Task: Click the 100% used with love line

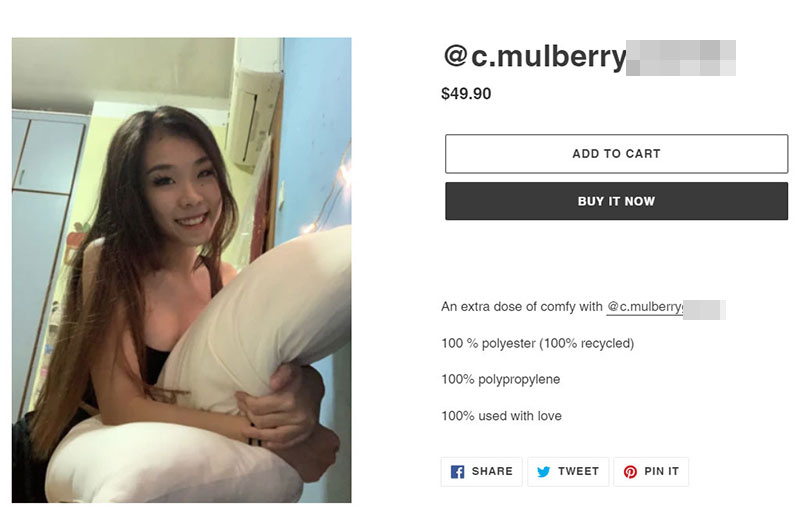Action: pyautogui.click(x=502, y=416)
